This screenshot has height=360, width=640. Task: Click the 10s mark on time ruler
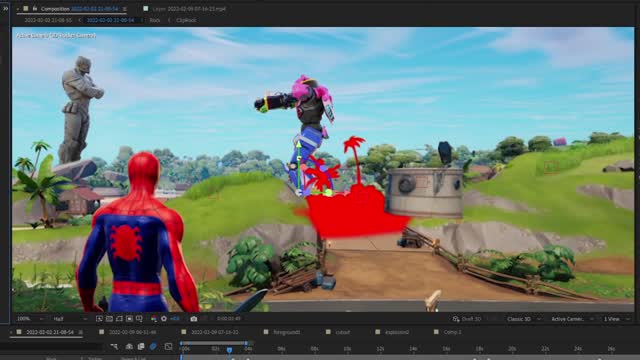pyautogui.click(x=347, y=349)
